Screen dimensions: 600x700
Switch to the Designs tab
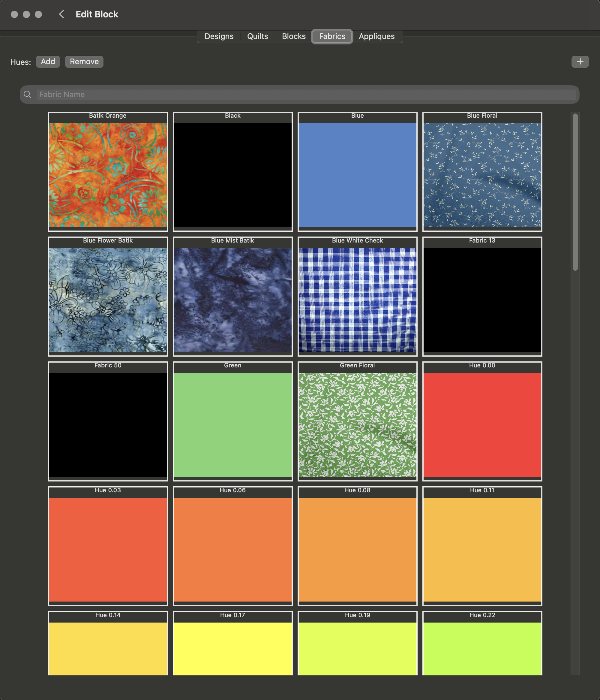(x=219, y=36)
